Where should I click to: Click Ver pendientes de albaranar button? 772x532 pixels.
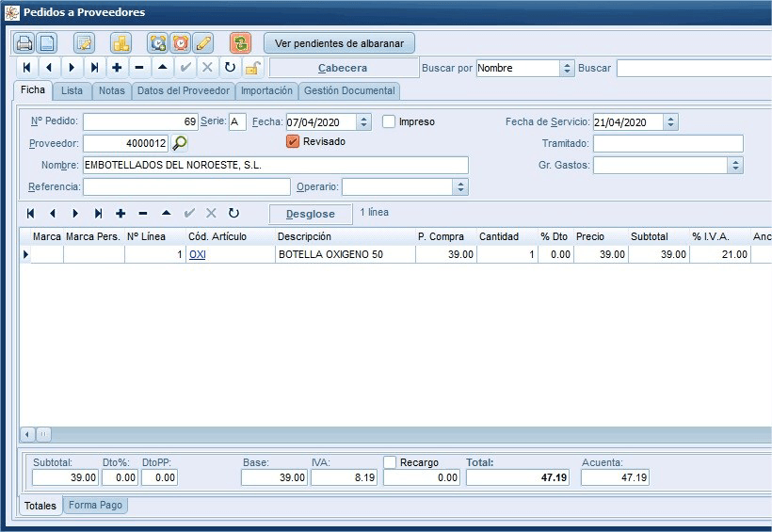339,43
